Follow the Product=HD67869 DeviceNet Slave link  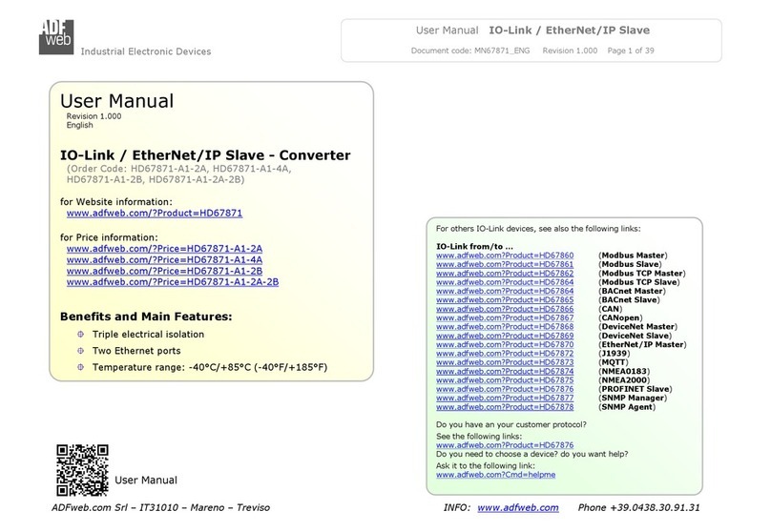(505, 336)
